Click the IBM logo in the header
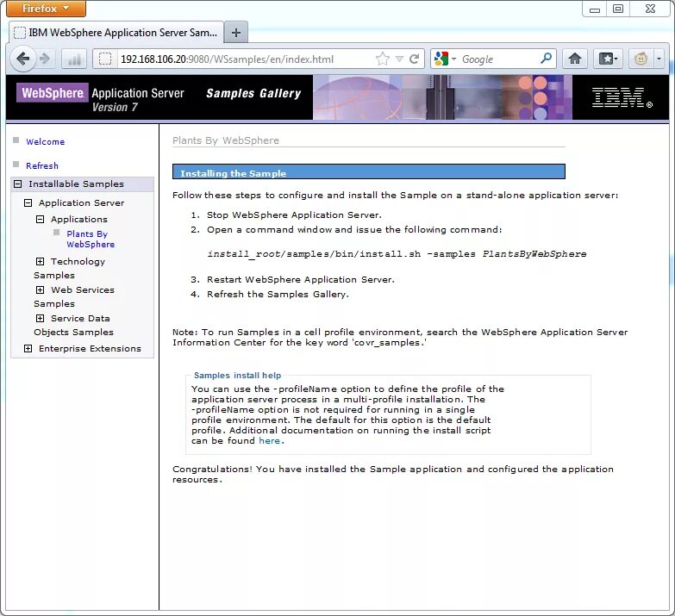Screen dimensions: 675x616 (x=622, y=97)
